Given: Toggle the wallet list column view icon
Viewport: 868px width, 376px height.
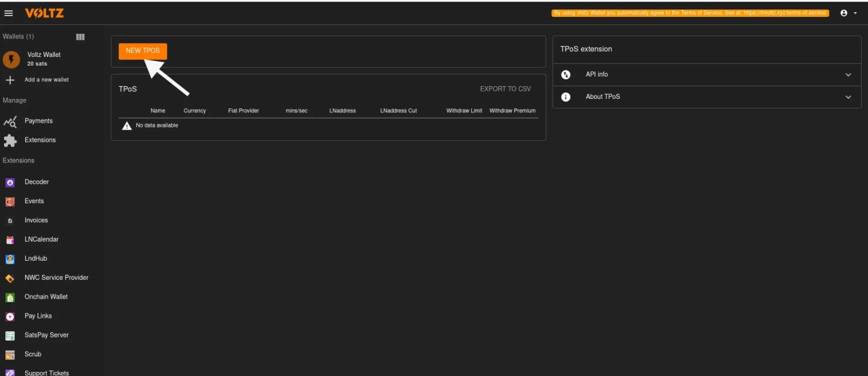Looking at the screenshot, I should [80, 37].
